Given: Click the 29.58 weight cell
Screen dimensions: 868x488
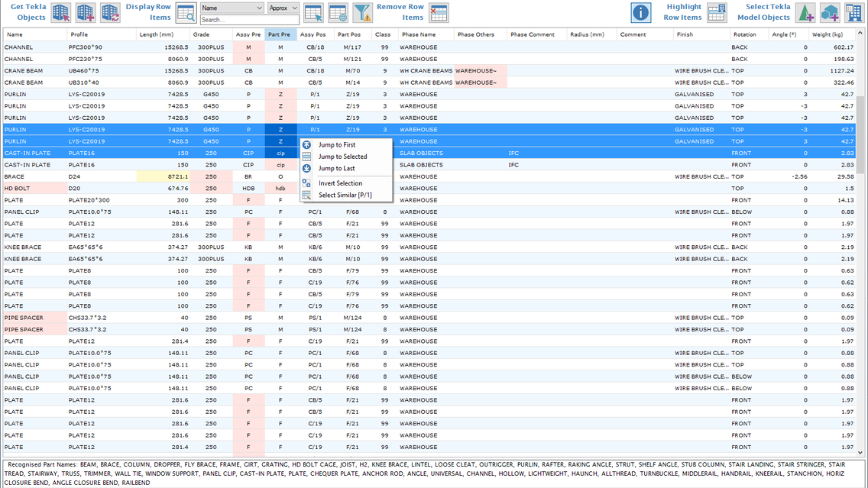Looking at the screenshot, I should [x=832, y=176].
